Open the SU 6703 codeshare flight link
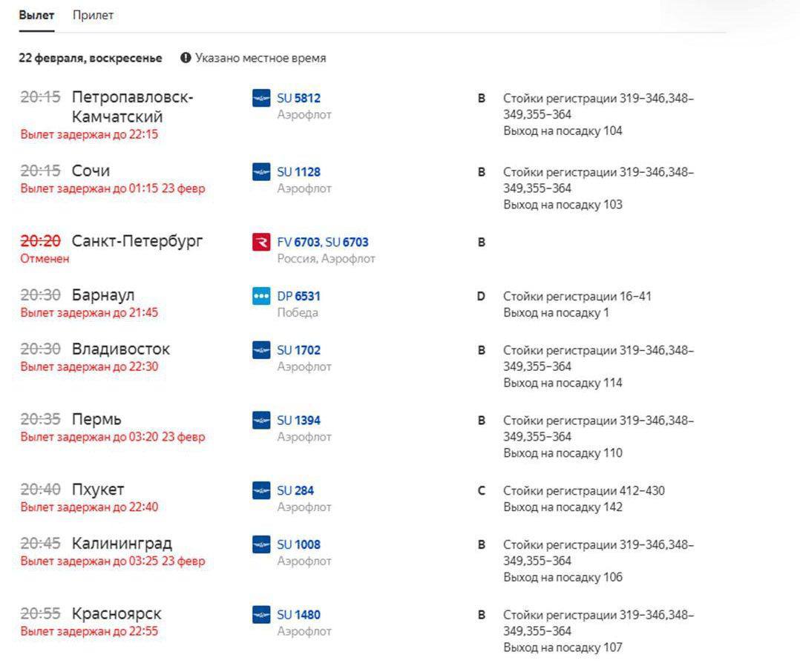The image size is (800, 672). tap(347, 243)
